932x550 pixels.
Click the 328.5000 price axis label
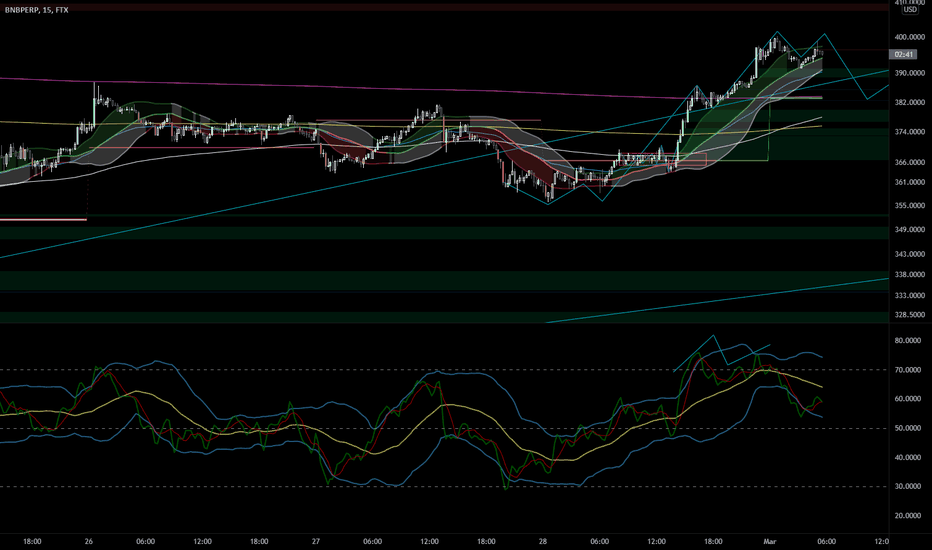pos(909,315)
